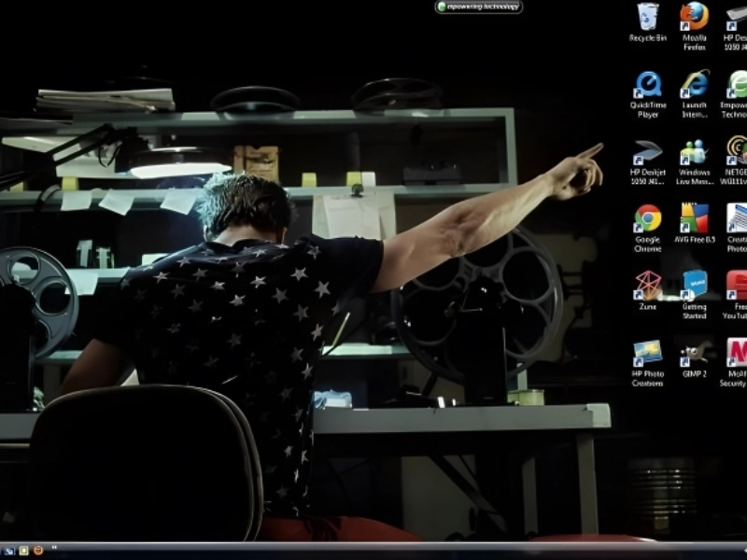Click the first quick launch icon in taskbar
This screenshot has width=747, height=560.
8,551
